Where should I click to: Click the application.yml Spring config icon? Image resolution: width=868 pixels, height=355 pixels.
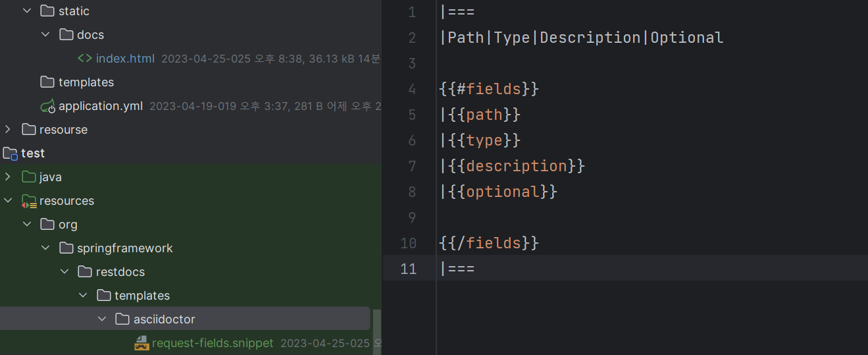(x=47, y=105)
